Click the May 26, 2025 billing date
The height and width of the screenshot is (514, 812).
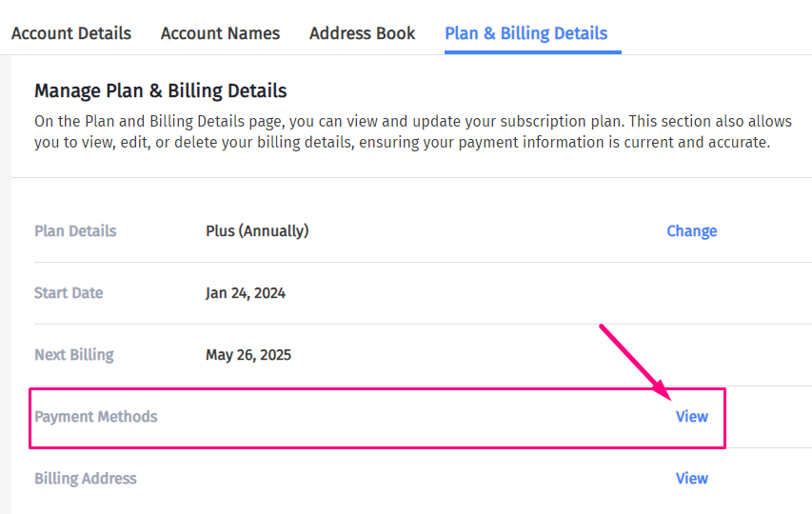pyautogui.click(x=248, y=355)
